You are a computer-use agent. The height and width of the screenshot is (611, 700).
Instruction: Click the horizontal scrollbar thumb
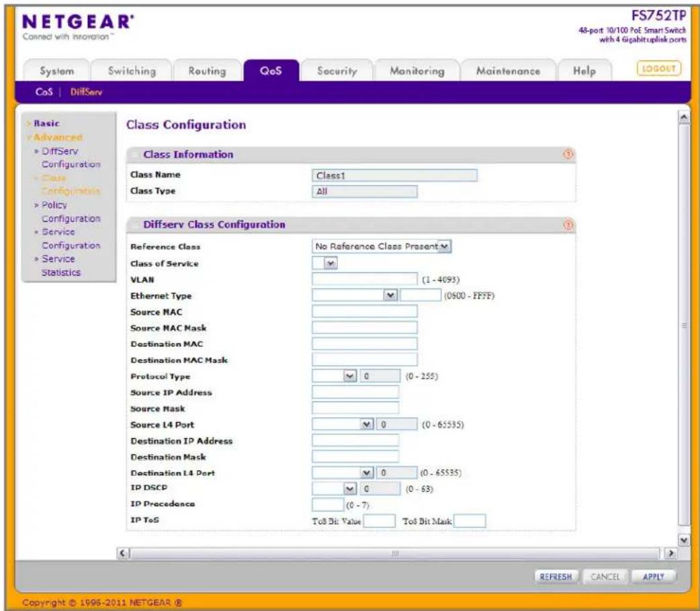click(x=395, y=553)
